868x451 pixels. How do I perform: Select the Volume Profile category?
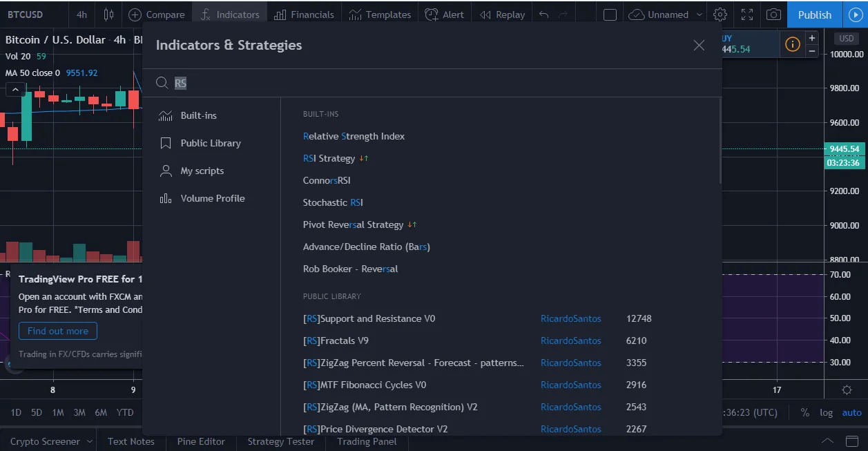pos(211,198)
